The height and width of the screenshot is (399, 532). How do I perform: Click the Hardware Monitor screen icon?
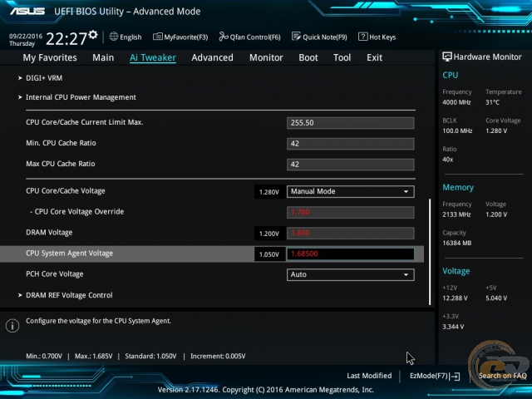click(447, 57)
